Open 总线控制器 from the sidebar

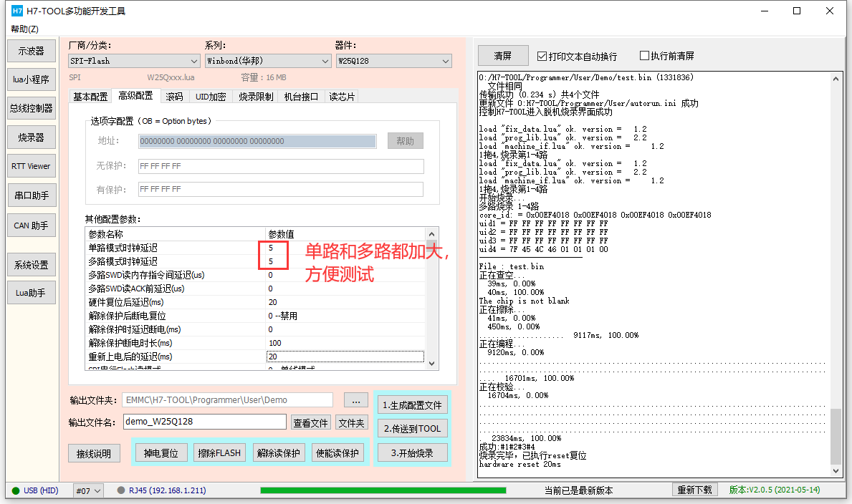[32, 108]
